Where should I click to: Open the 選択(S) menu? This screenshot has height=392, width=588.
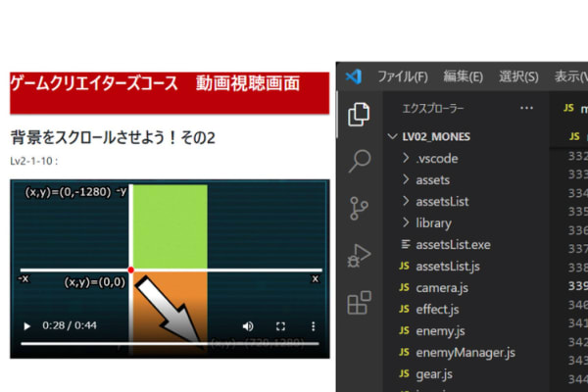[518, 76]
